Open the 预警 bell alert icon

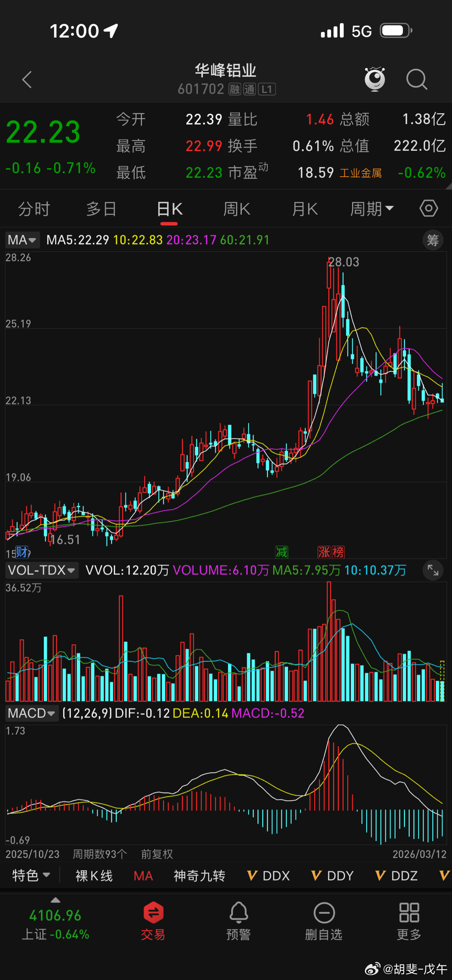[239, 913]
